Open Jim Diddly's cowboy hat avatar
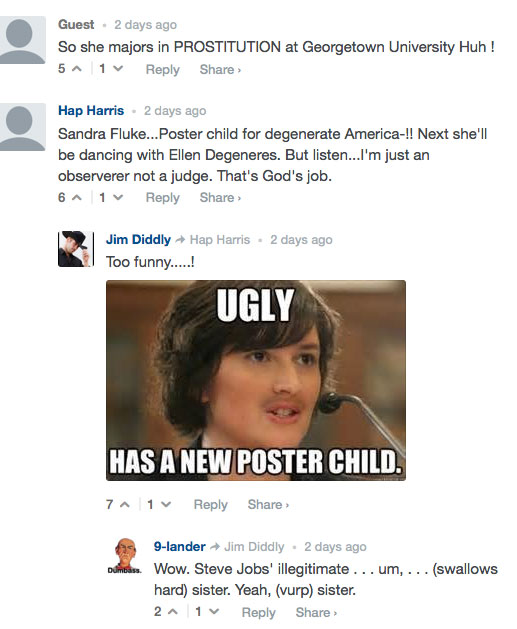 coord(76,249)
